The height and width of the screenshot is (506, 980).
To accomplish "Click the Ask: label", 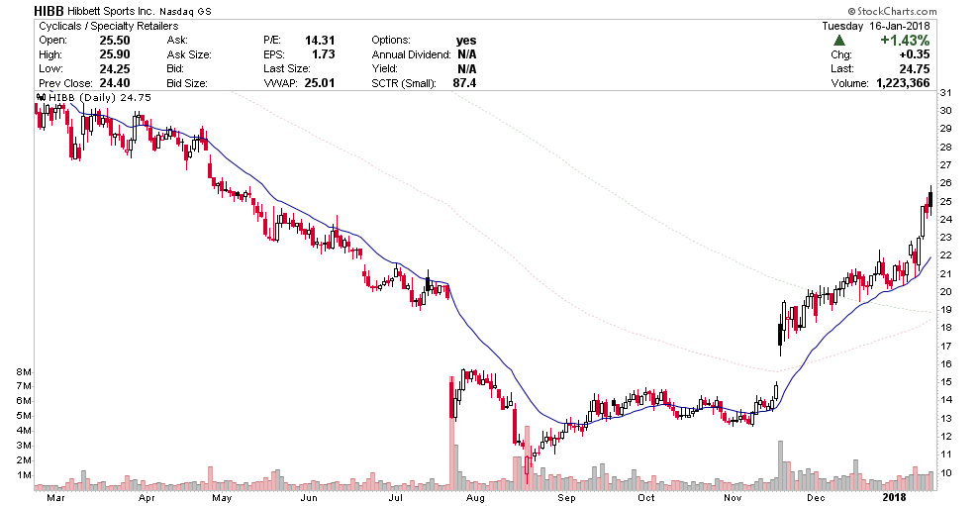I will click(177, 41).
